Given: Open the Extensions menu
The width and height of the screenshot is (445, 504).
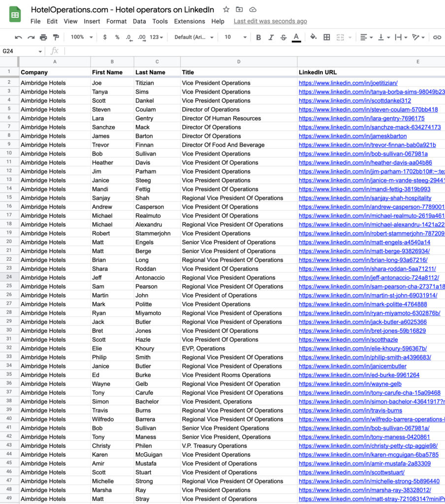Looking at the screenshot, I should click(190, 21).
